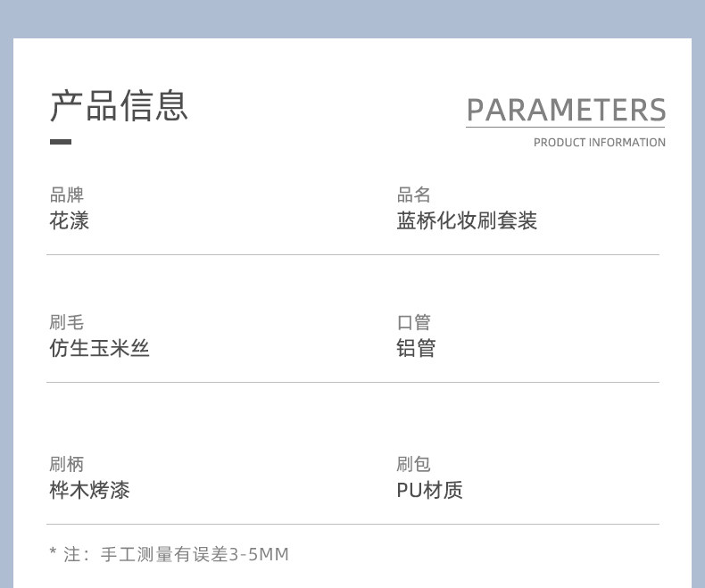Select the brand value 花漾
The image size is (705, 588).
(x=70, y=221)
